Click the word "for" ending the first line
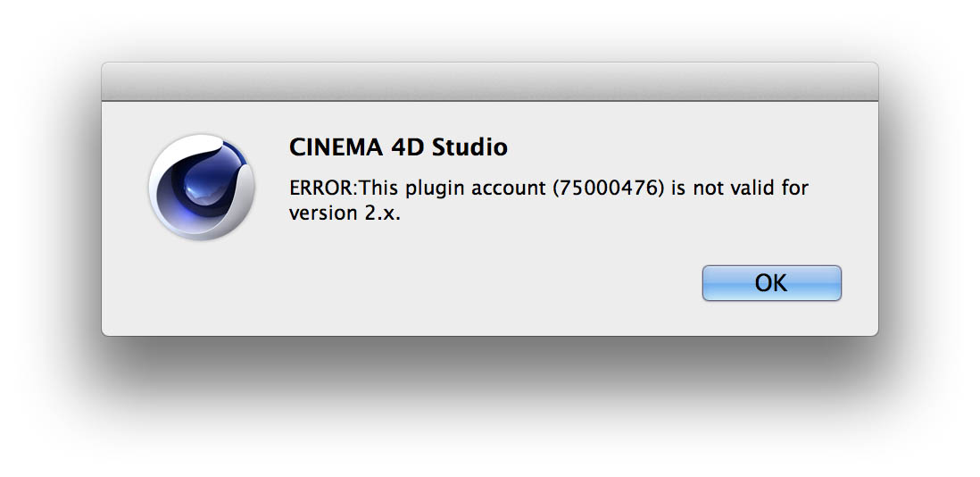 pos(796,188)
